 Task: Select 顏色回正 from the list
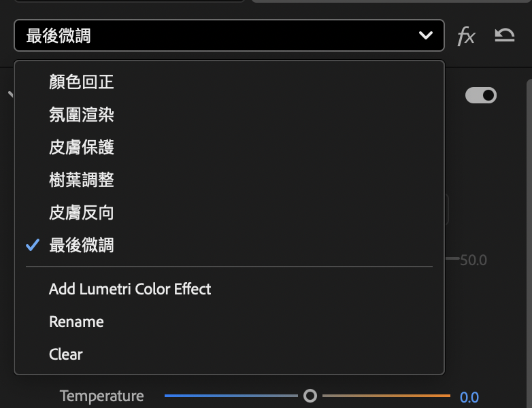(82, 82)
